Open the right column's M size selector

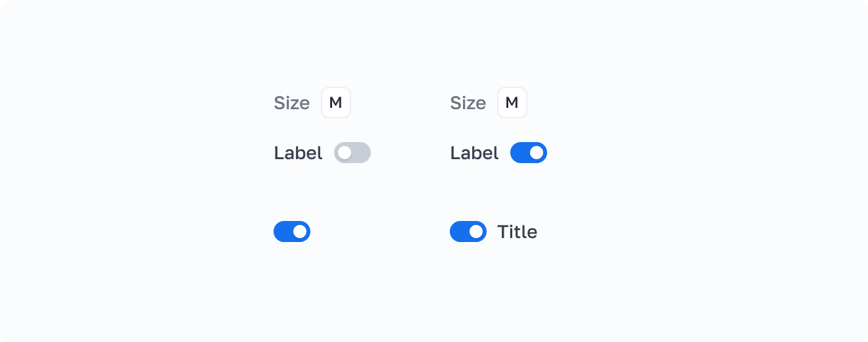coord(512,103)
